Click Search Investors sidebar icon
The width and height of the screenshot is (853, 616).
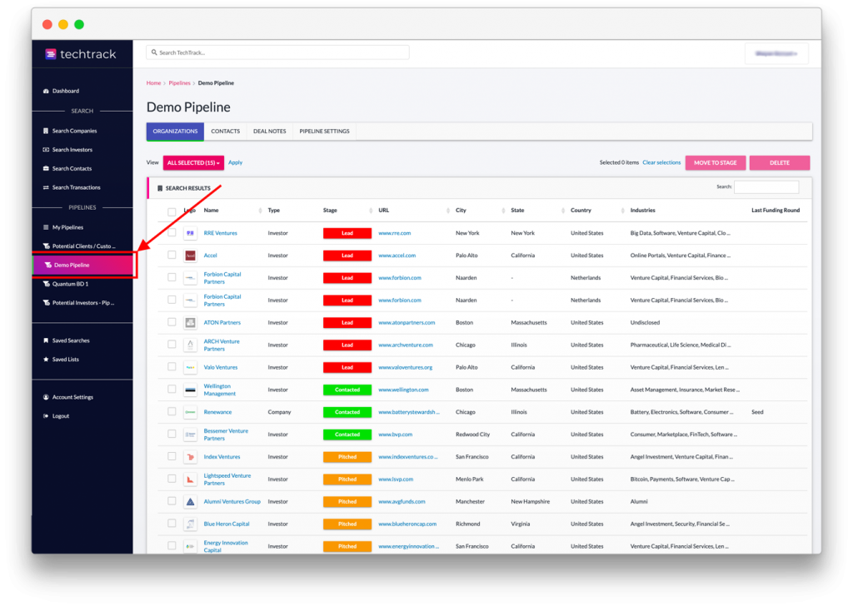[46, 150]
